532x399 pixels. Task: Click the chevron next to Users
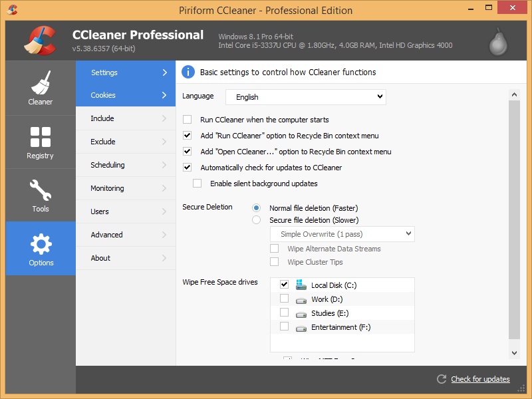point(164,211)
